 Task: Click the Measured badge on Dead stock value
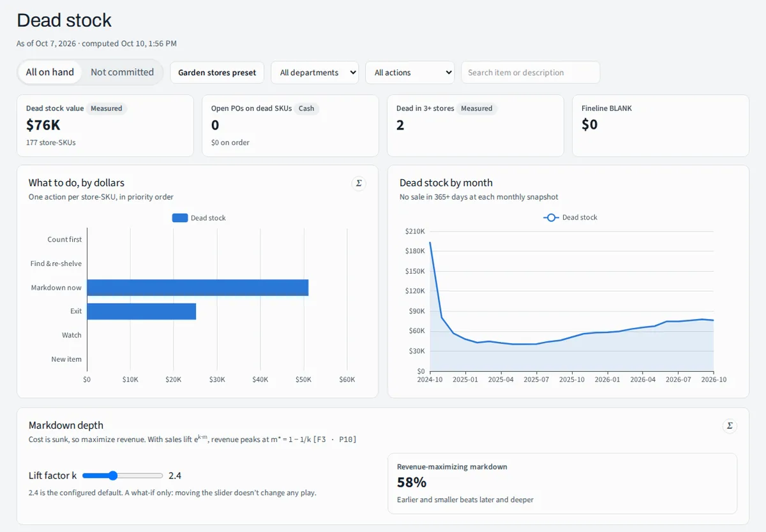click(x=107, y=108)
